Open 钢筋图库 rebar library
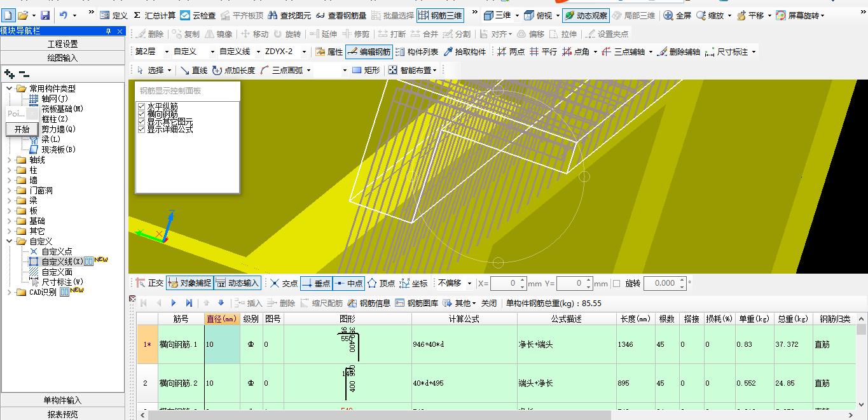The image size is (868, 420). pos(417,303)
